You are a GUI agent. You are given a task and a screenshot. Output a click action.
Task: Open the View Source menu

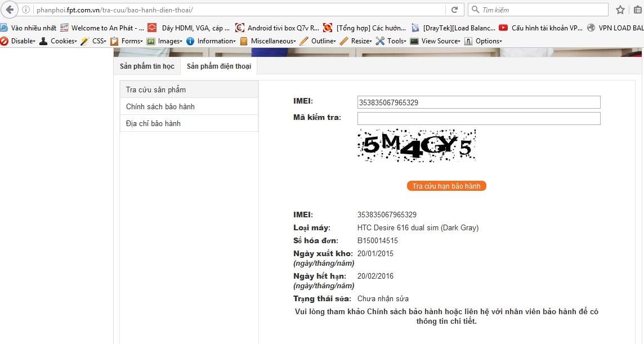[x=435, y=41]
